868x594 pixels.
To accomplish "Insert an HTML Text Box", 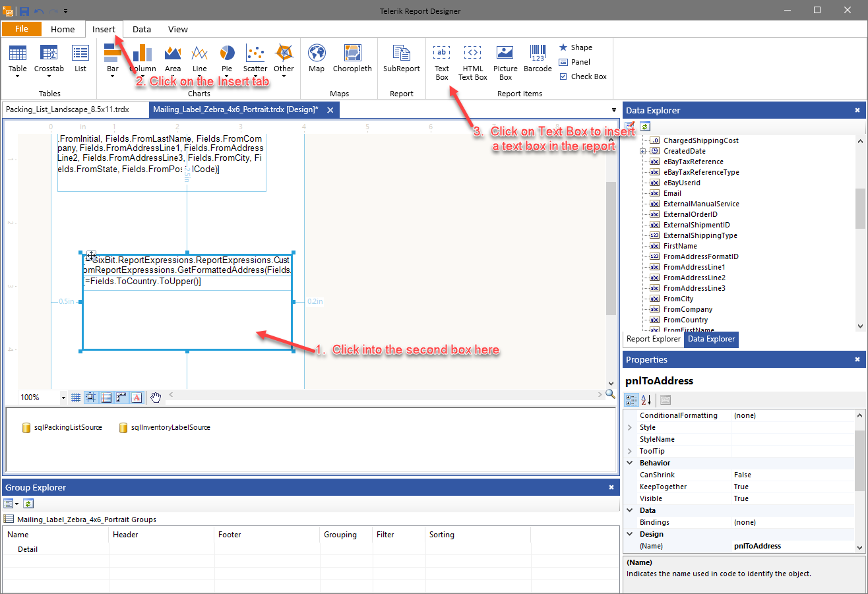I will [473, 63].
